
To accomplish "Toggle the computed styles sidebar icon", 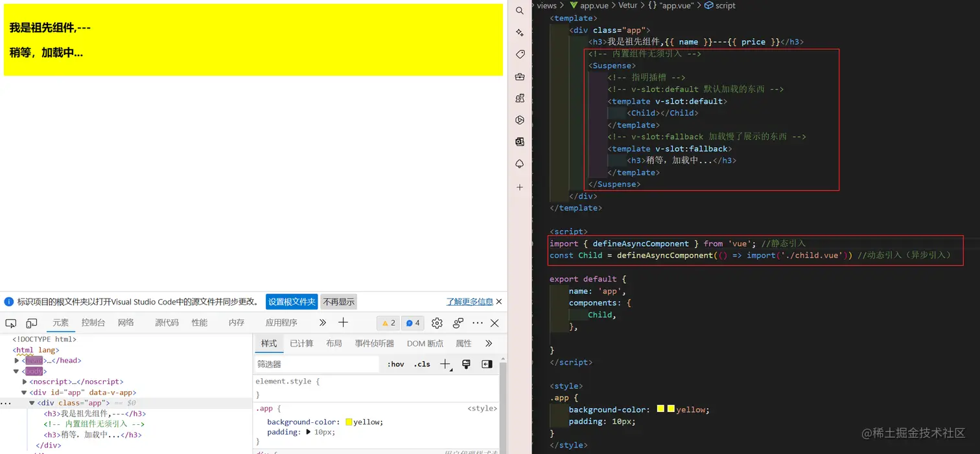I will [487, 364].
